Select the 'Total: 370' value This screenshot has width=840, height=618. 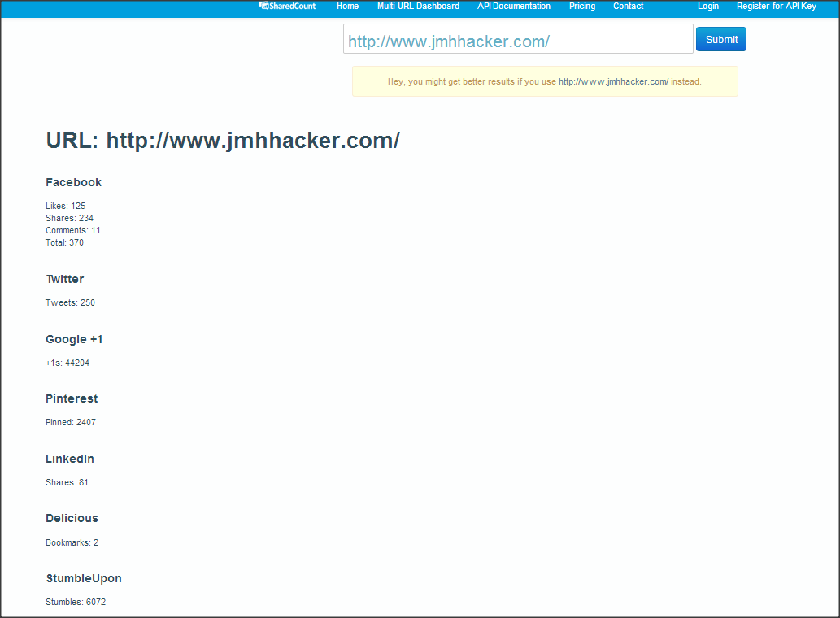coord(64,242)
